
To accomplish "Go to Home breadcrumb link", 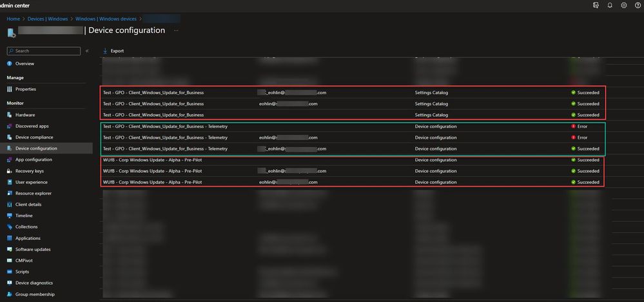I will (x=13, y=19).
